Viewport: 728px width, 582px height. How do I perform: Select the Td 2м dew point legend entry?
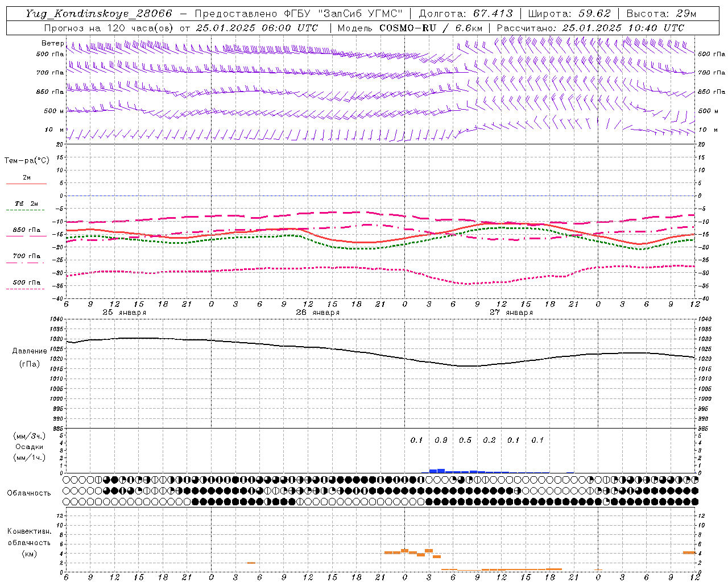pos(27,203)
